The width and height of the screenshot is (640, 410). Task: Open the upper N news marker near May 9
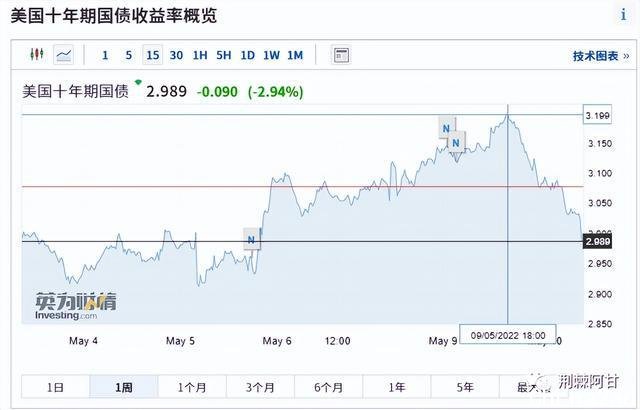(x=446, y=128)
